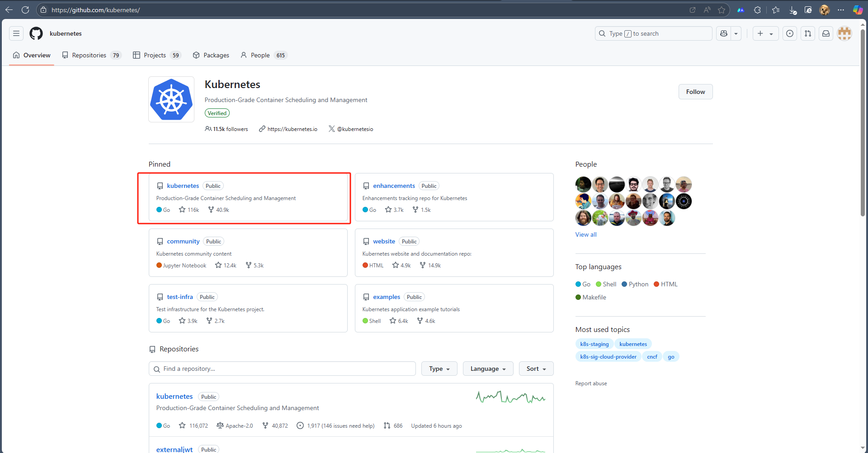The width and height of the screenshot is (868, 453).
Task: Open Pull requests icon in GitHub header
Action: 808,33
